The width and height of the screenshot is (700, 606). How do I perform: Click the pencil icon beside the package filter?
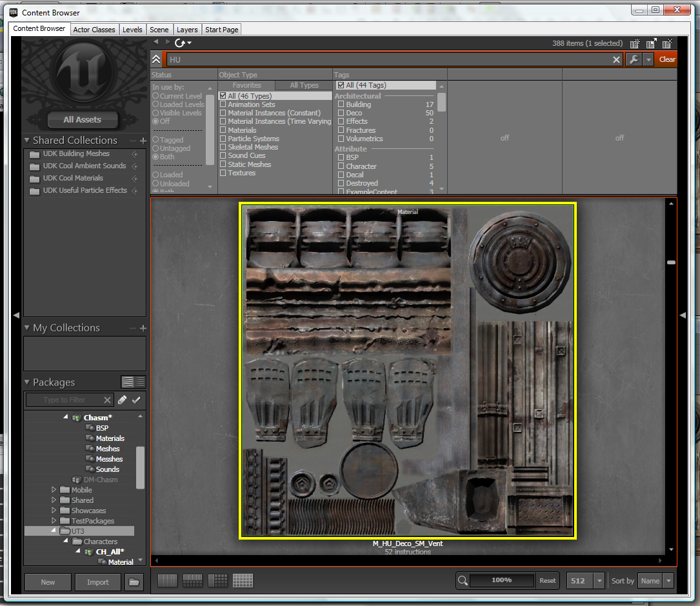click(x=122, y=400)
